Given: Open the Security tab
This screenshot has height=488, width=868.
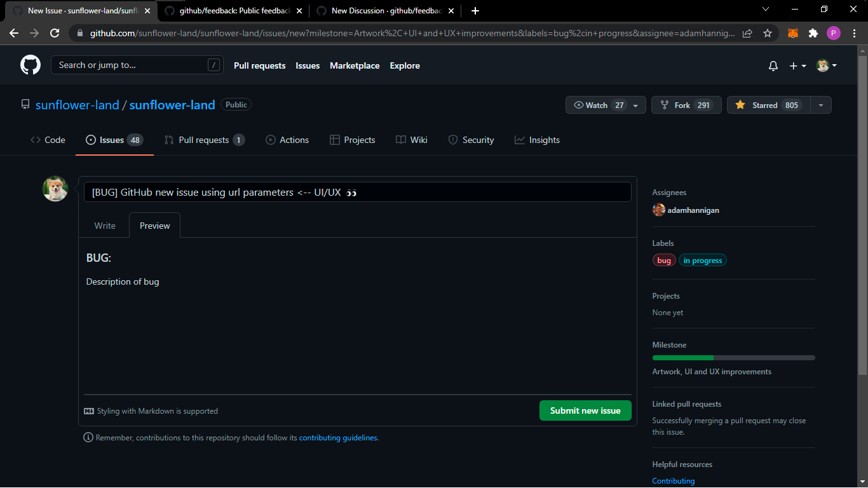Looking at the screenshot, I should pos(471,140).
